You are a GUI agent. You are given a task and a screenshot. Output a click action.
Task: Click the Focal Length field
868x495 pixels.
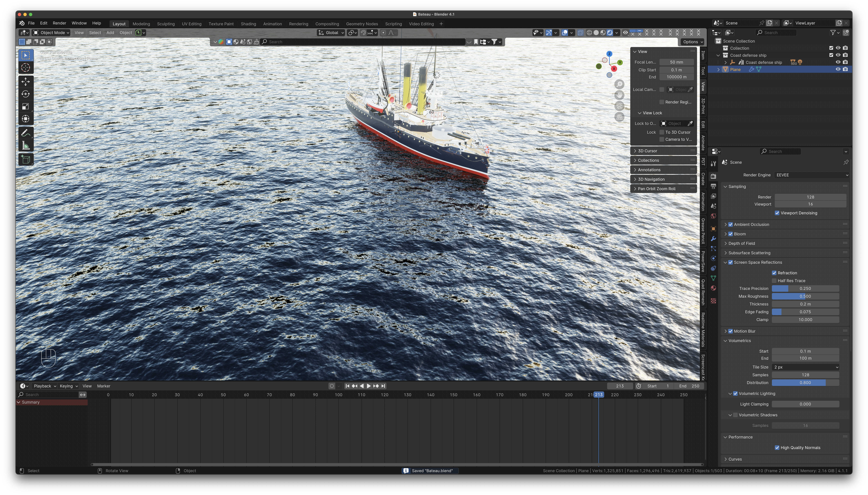click(x=676, y=62)
